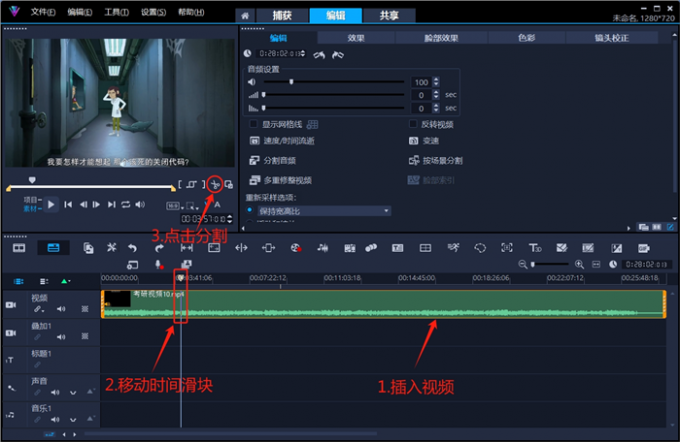The image size is (680, 442).
Task: Open the green triangle add marker dropdown
Action: click(x=65, y=282)
